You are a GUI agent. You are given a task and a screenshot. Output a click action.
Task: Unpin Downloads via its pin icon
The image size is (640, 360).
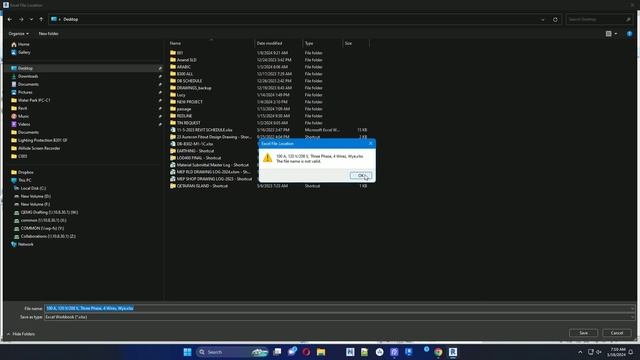[x=160, y=76]
